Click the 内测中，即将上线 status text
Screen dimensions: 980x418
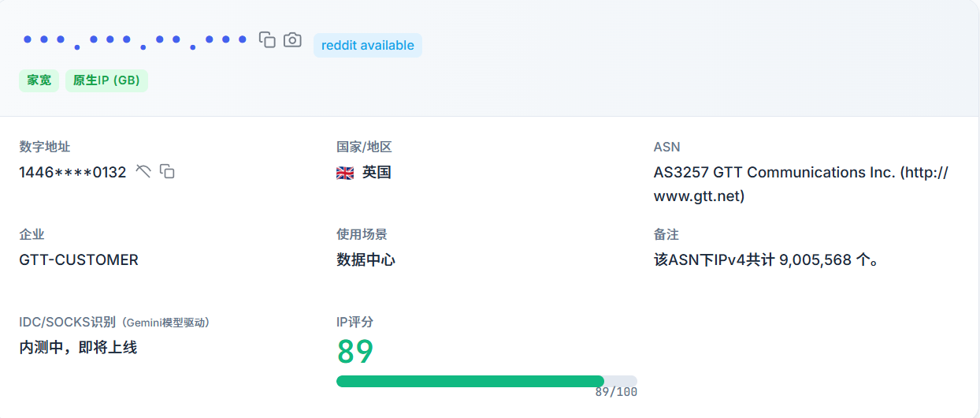(x=78, y=347)
